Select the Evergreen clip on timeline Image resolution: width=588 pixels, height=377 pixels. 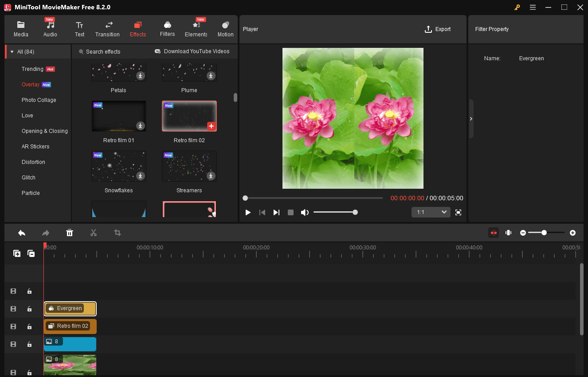70,308
